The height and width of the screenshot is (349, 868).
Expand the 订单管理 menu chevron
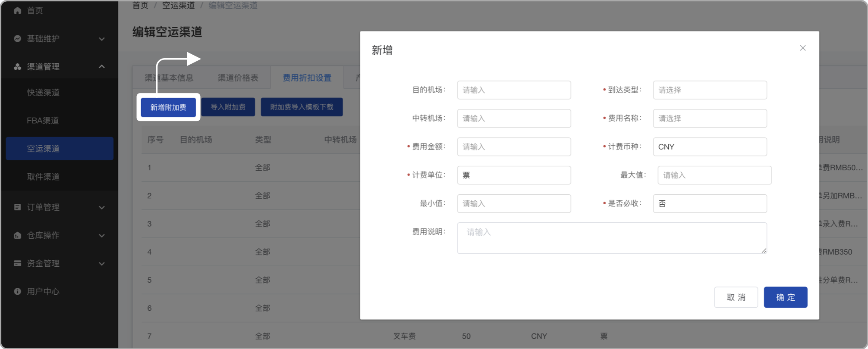102,207
